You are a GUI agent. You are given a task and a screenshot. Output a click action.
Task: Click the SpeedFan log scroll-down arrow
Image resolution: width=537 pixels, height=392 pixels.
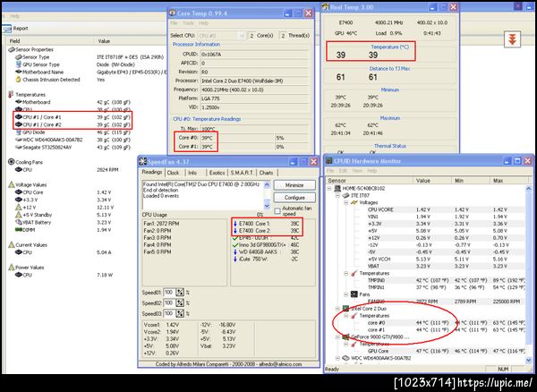point(267,206)
